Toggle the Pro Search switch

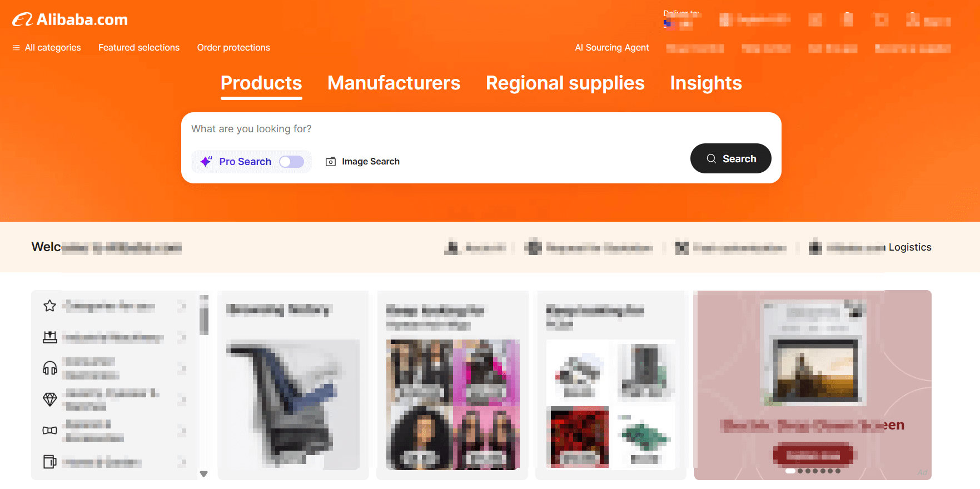pyautogui.click(x=292, y=162)
